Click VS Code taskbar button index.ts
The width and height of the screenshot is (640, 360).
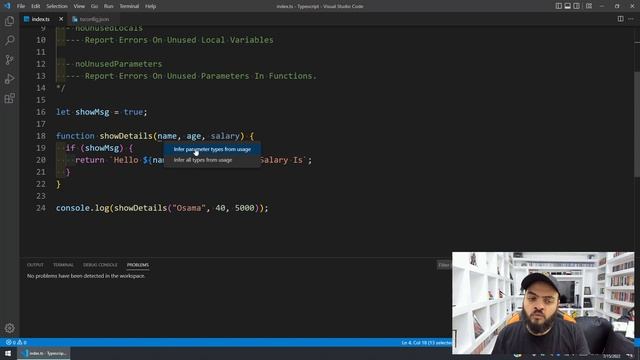tap(44, 353)
